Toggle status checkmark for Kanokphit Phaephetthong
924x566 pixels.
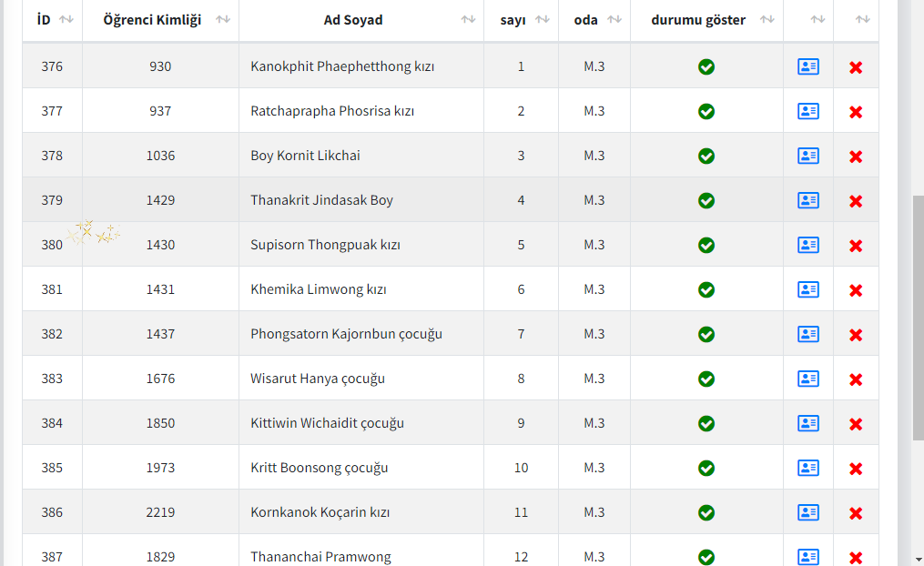706,66
